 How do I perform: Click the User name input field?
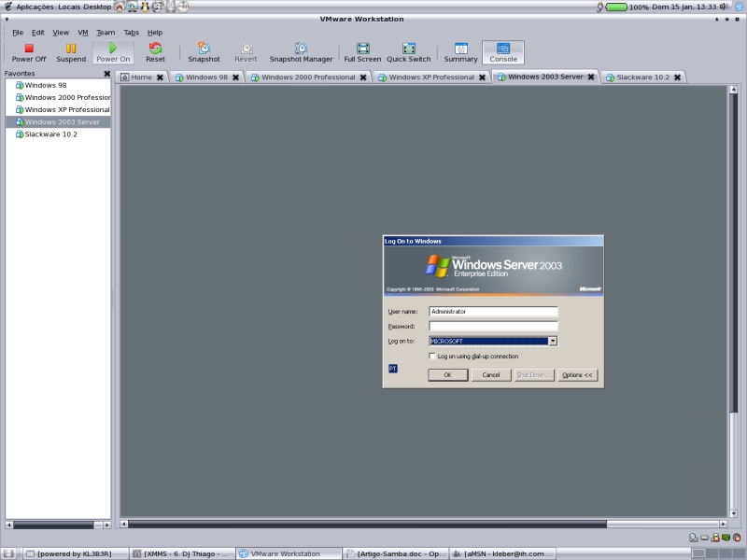point(493,312)
